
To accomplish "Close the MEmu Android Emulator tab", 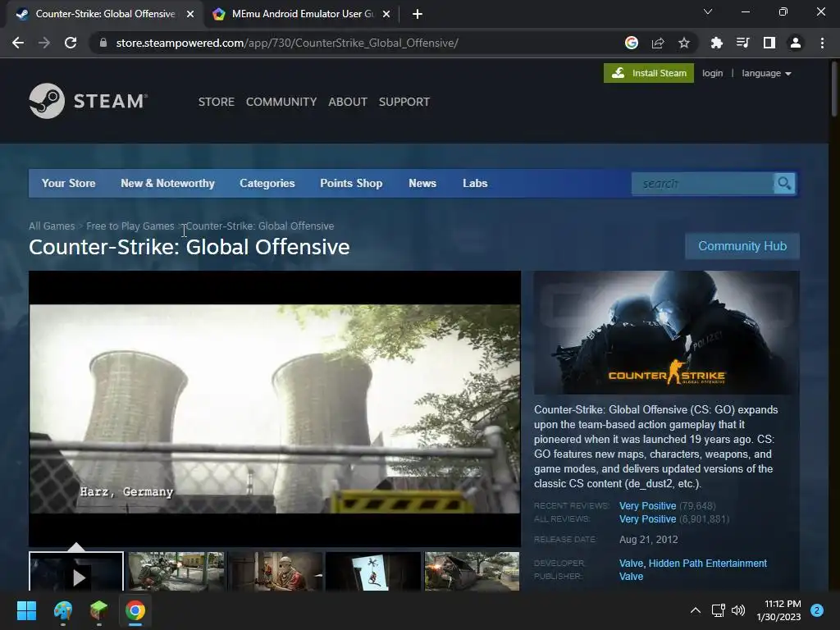I will (x=386, y=14).
